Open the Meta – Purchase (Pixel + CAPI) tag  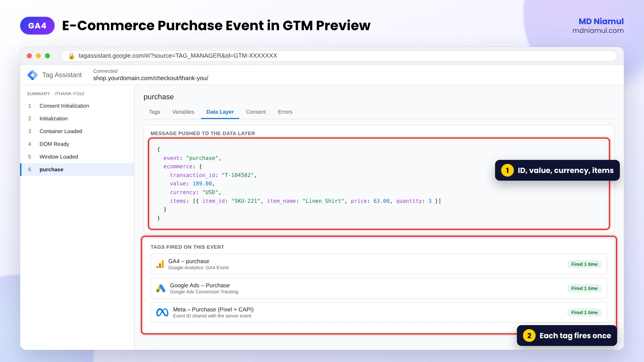pos(379,312)
